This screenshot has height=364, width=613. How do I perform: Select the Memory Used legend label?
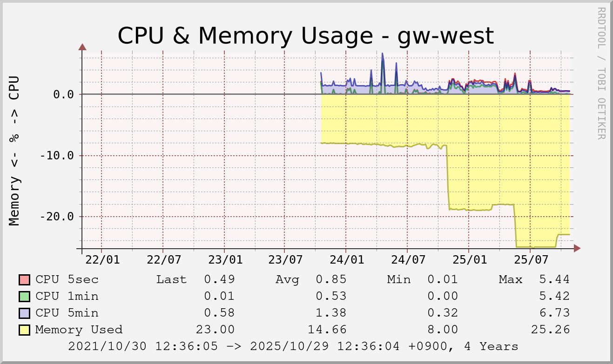coord(79,330)
